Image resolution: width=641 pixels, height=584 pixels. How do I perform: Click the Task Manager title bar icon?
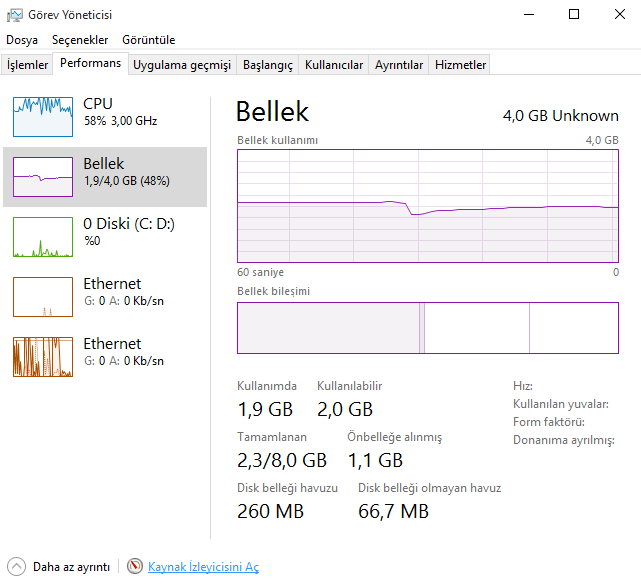click(x=15, y=15)
